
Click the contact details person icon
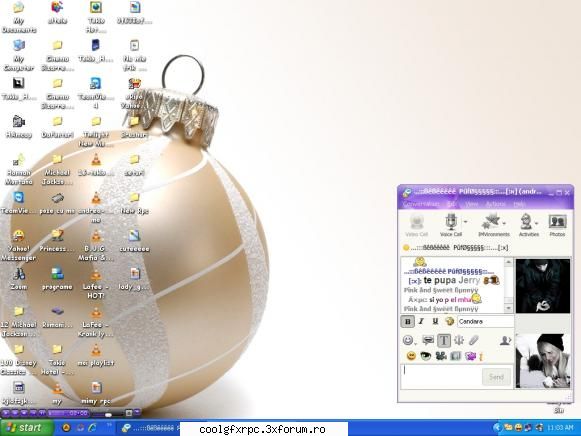(505, 340)
